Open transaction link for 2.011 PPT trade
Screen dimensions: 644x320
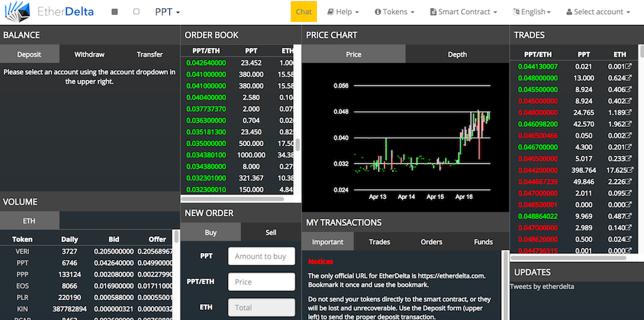pyautogui.click(x=627, y=193)
